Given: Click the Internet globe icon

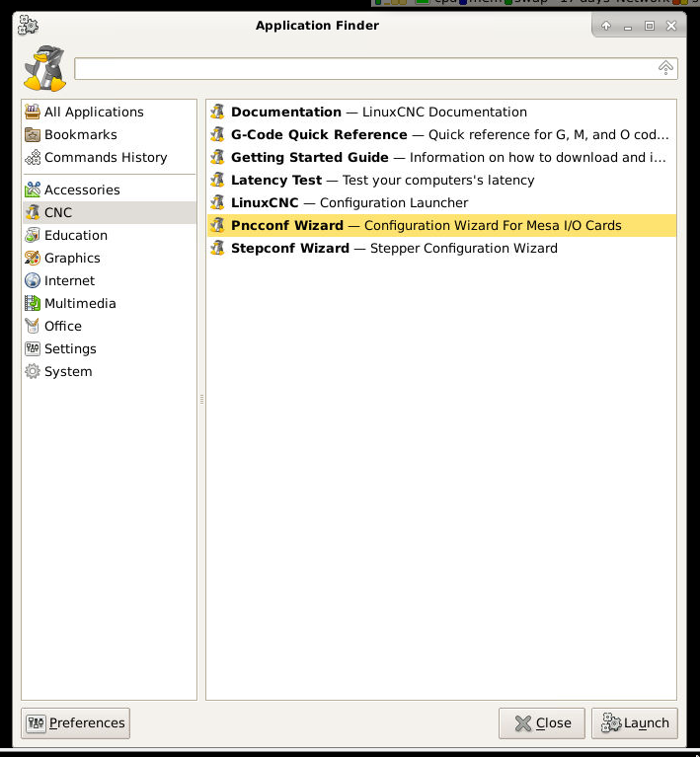Looking at the screenshot, I should 33,280.
